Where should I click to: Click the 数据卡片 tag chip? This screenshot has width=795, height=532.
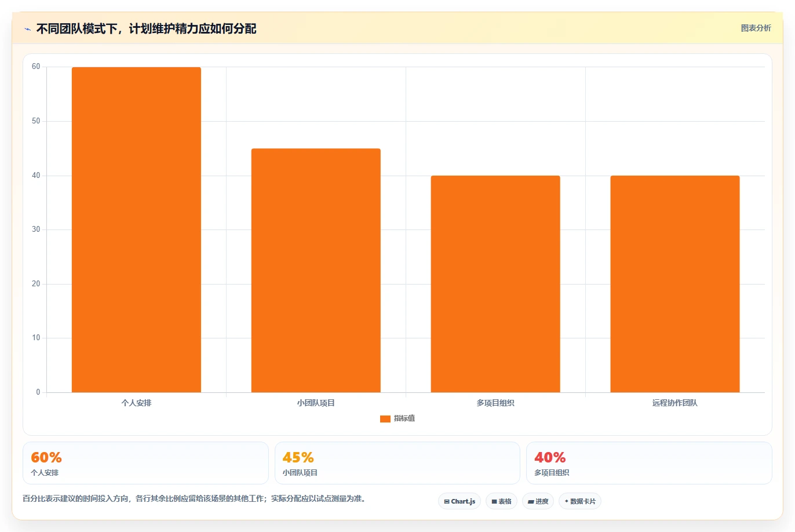pos(580,501)
